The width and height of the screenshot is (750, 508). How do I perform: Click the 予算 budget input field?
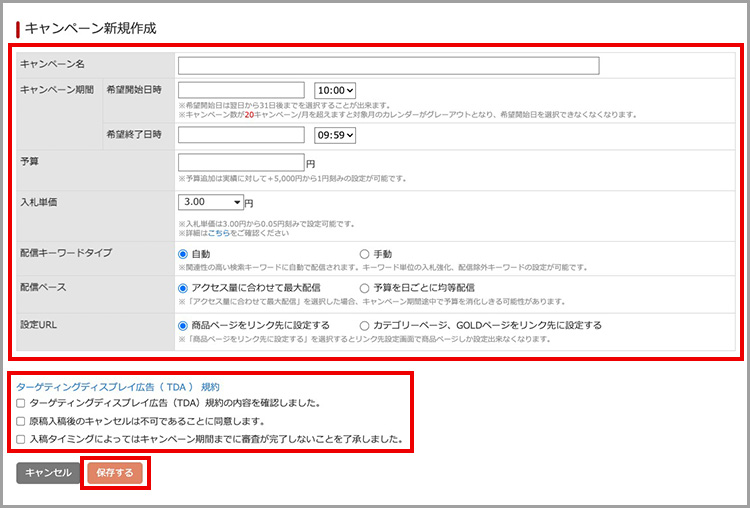(241, 162)
